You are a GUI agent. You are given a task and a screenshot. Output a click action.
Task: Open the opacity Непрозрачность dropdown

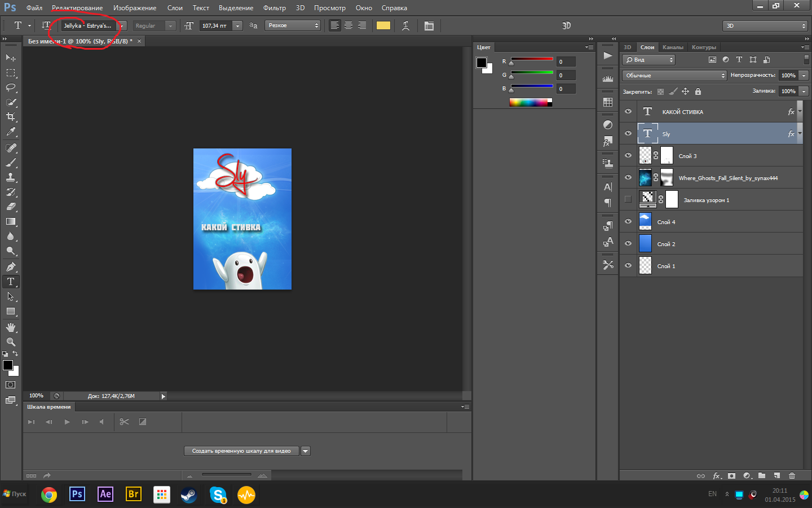click(x=804, y=76)
